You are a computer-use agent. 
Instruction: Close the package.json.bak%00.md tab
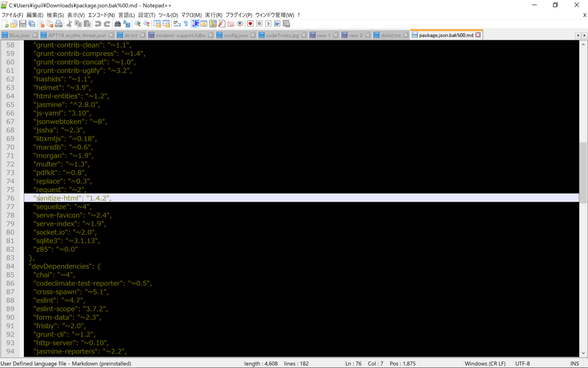pos(478,35)
